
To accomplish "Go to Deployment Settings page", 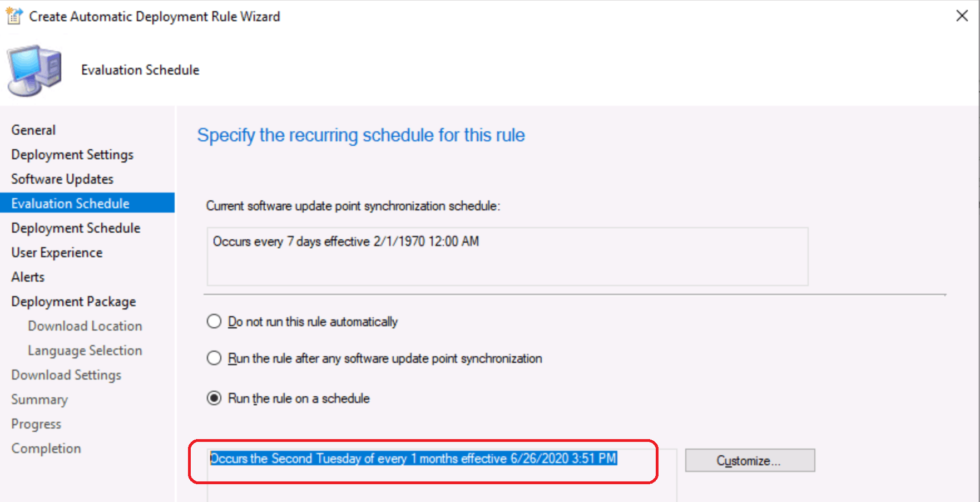I will pos(72,155).
